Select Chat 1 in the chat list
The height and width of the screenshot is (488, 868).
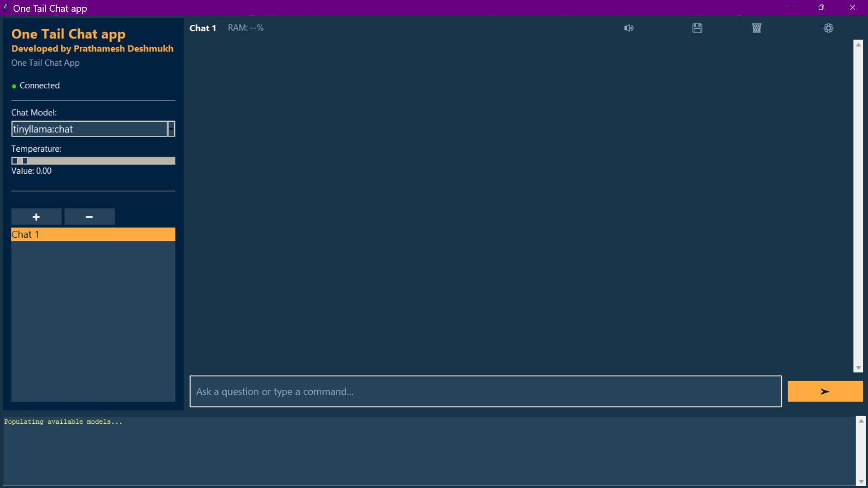tap(93, 234)
